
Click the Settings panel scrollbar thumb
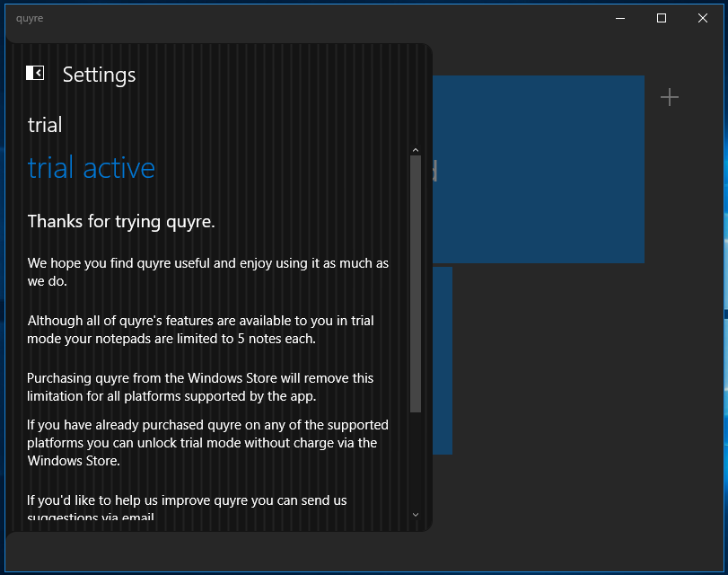[x=416, y=284]
